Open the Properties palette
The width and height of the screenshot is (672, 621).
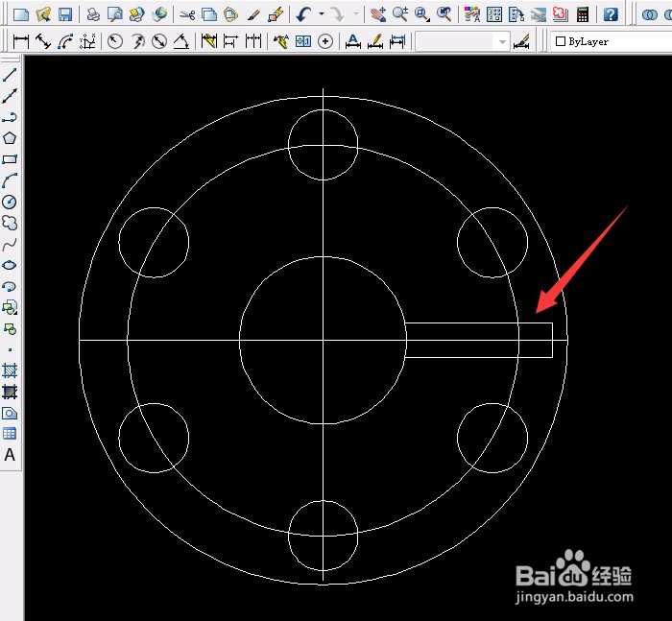tap(472, 14)
